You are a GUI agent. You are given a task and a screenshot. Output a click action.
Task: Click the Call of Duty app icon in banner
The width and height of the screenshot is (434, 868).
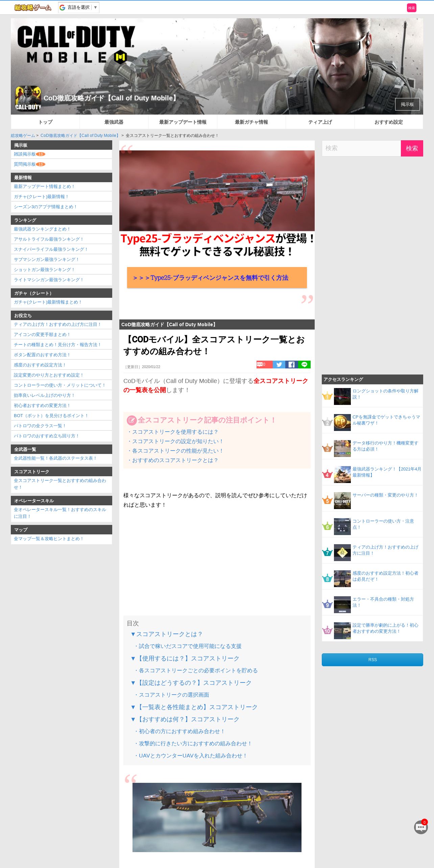coord(28,98)
